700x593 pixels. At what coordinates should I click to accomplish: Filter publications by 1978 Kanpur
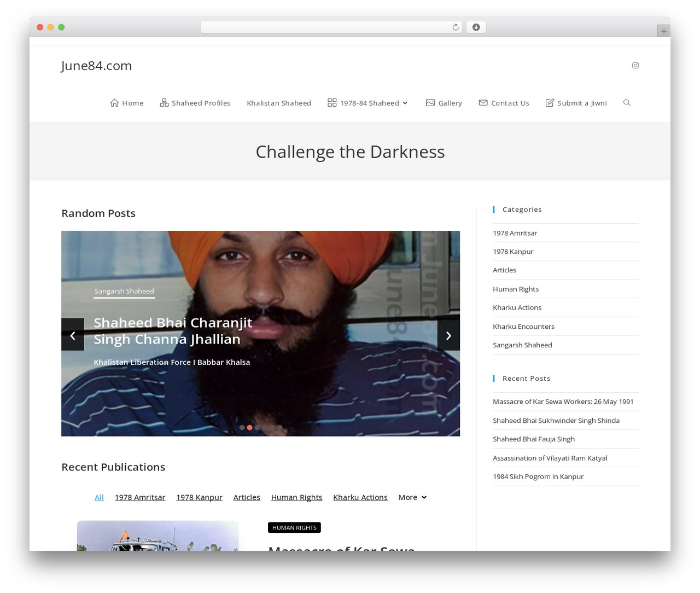199,497
